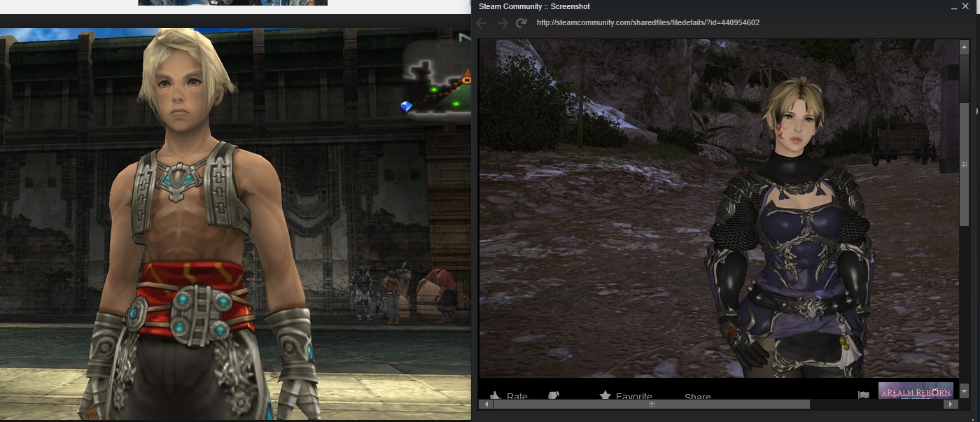
Task: Go forward in the Steam browser
Action: coord(502,23)
